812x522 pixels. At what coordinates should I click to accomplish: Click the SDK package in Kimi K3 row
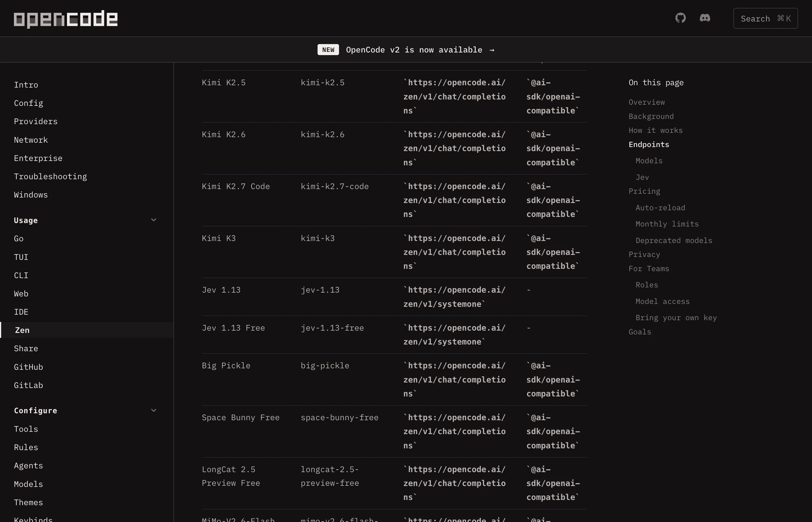click(x=553, y=252)
